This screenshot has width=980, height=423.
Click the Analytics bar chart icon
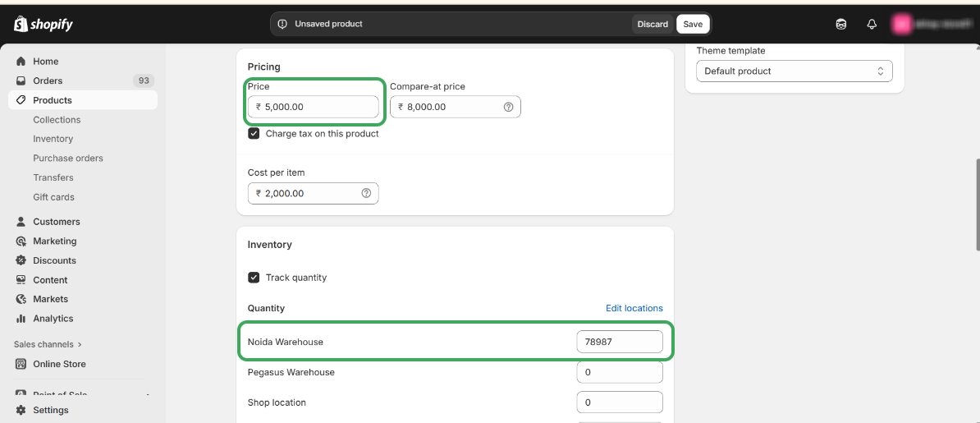tap(21, 319)
